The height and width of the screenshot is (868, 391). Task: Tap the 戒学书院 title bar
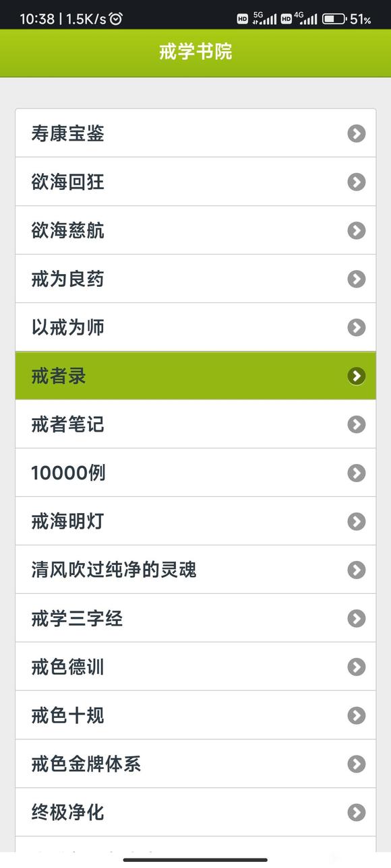[195, 53]
